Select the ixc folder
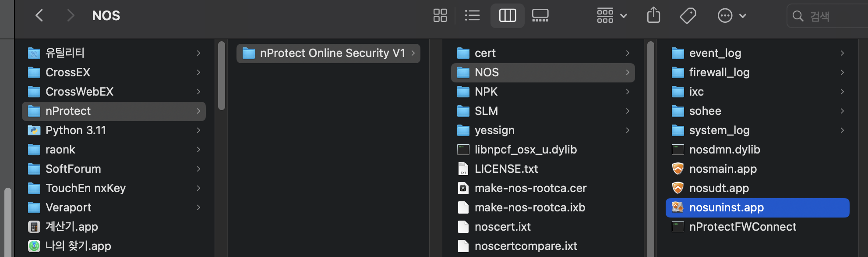The width and height of the screenshot is (868, 257). [x=758, y=92]
